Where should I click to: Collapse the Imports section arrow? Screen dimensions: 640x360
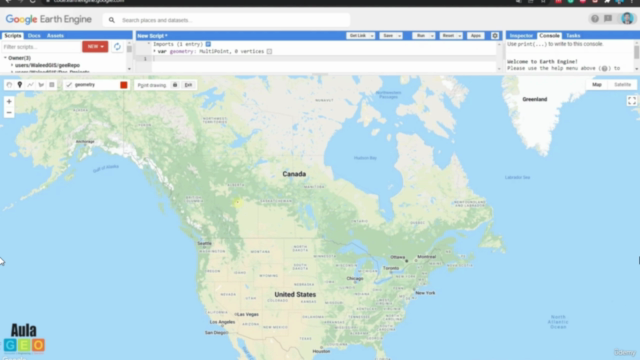click(149, 44)
